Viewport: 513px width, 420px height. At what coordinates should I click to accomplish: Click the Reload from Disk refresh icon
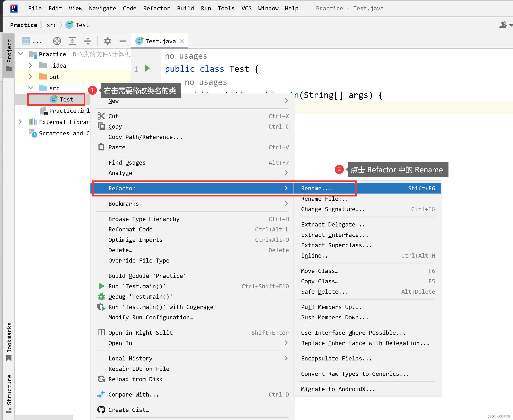(x=101, y=379)
